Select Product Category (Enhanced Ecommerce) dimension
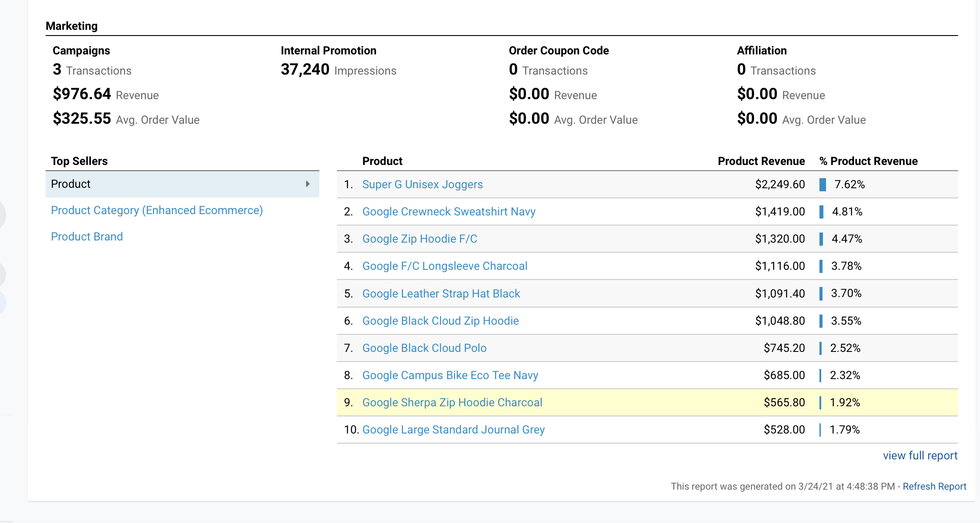Viewport: 980px width, 523px height. (157, 210)
